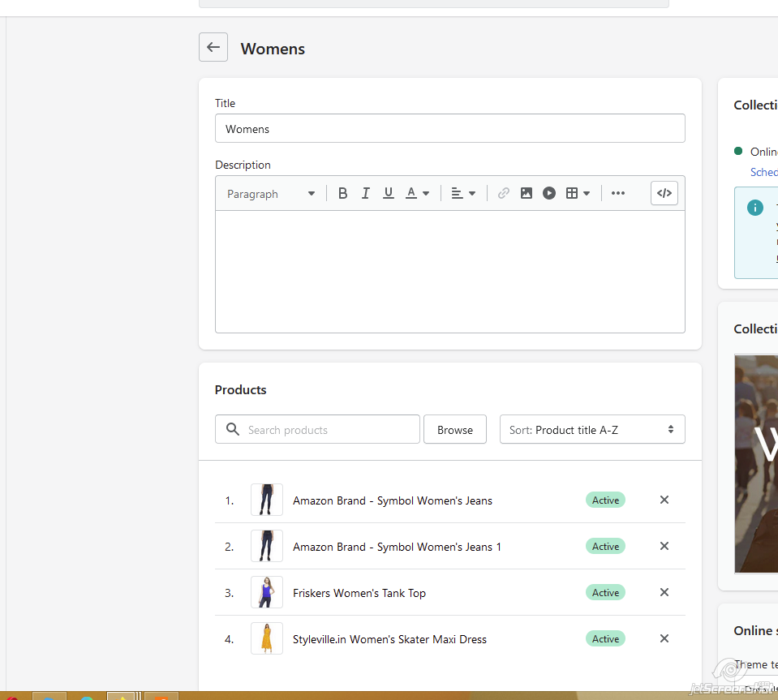This screenshot has width=778, height=700.
Task: Click the search magnifier icon in products
Action: (233, 429)
